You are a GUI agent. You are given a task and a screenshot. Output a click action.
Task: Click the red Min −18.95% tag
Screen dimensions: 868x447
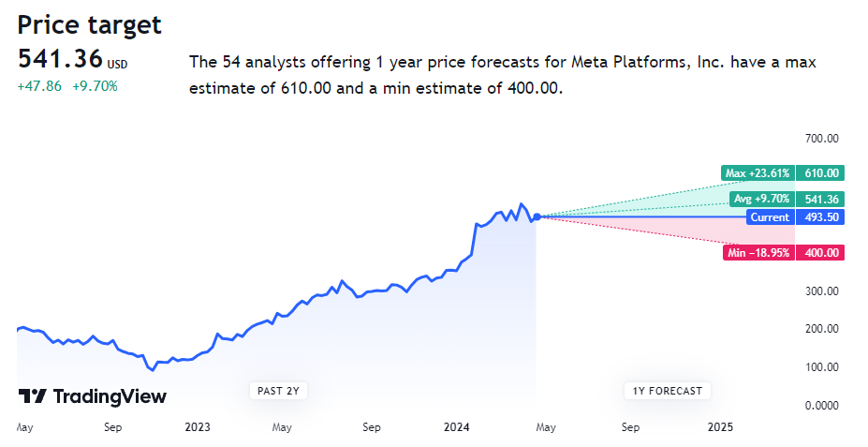[758, 253]
